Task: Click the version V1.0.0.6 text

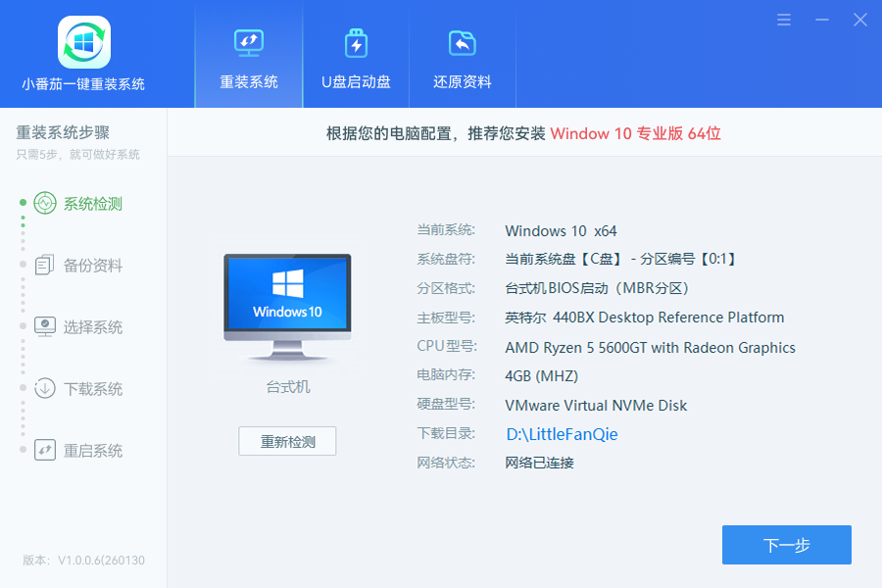Action: tap(84, 561)
